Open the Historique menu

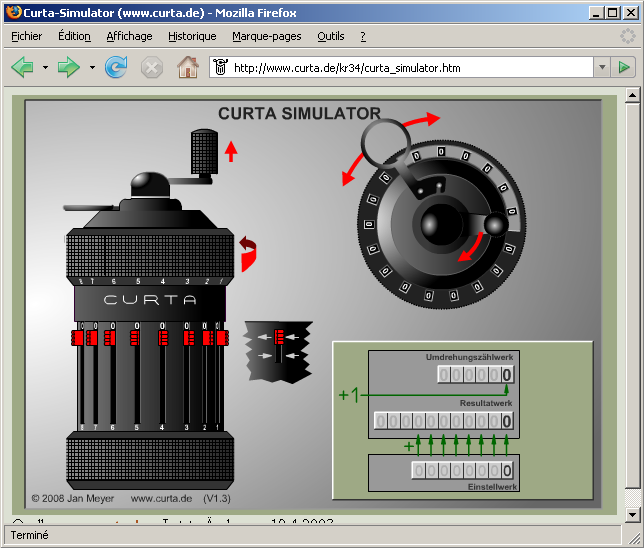tap(192, 36)
